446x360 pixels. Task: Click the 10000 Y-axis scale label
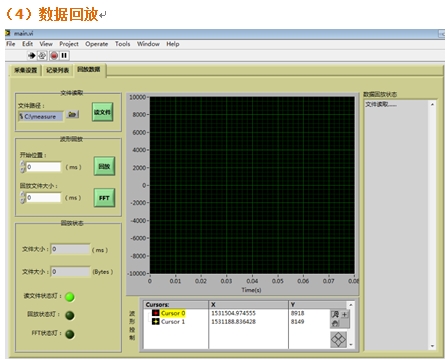coord(138,97)
